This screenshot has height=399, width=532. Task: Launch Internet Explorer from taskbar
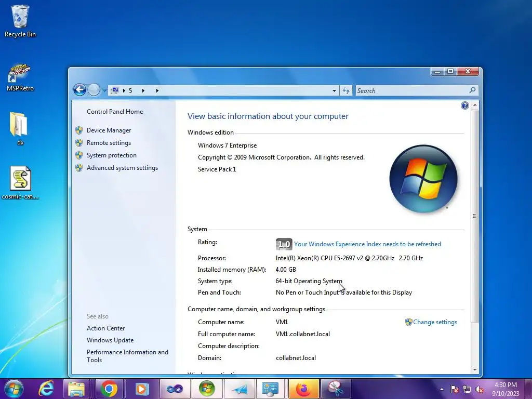[46, 389]
